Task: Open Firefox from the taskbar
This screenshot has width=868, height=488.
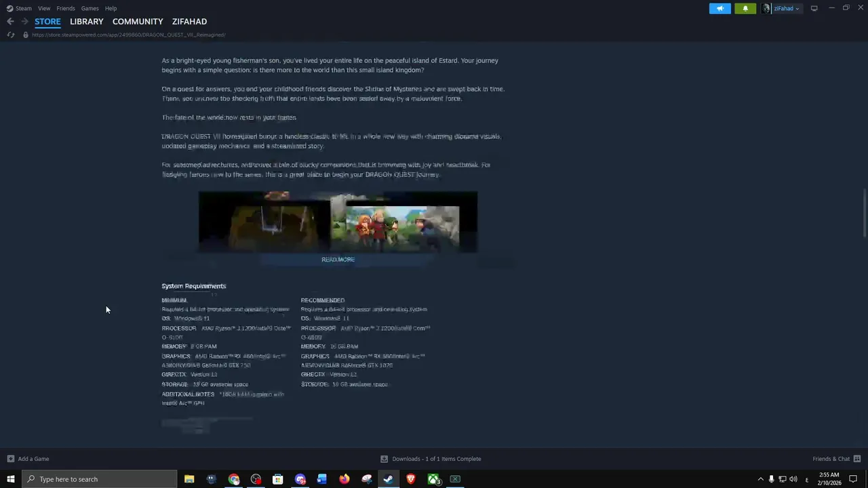Action: (344, 479)
